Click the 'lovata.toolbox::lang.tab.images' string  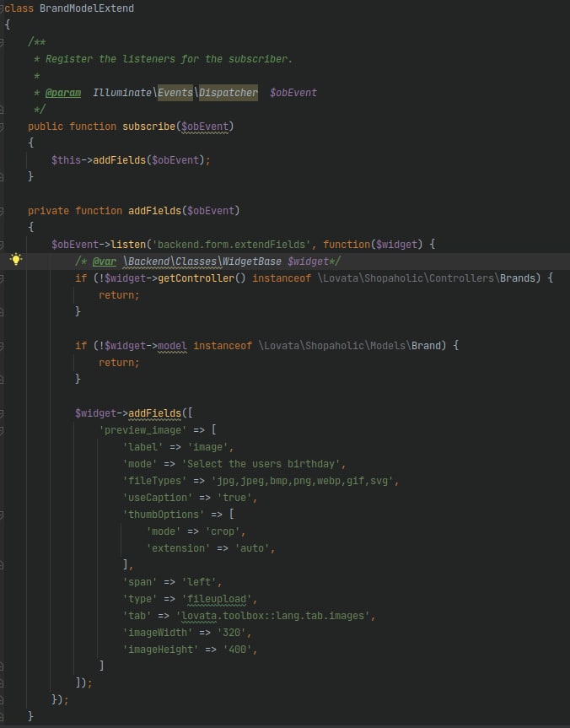coord(273,616)
